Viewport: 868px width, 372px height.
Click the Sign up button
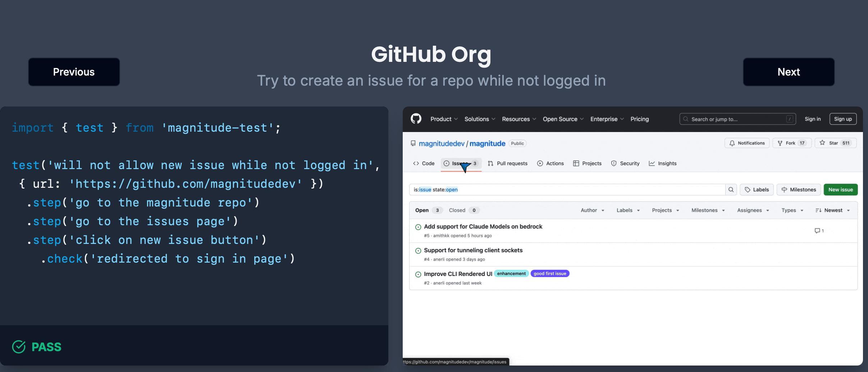843,119
